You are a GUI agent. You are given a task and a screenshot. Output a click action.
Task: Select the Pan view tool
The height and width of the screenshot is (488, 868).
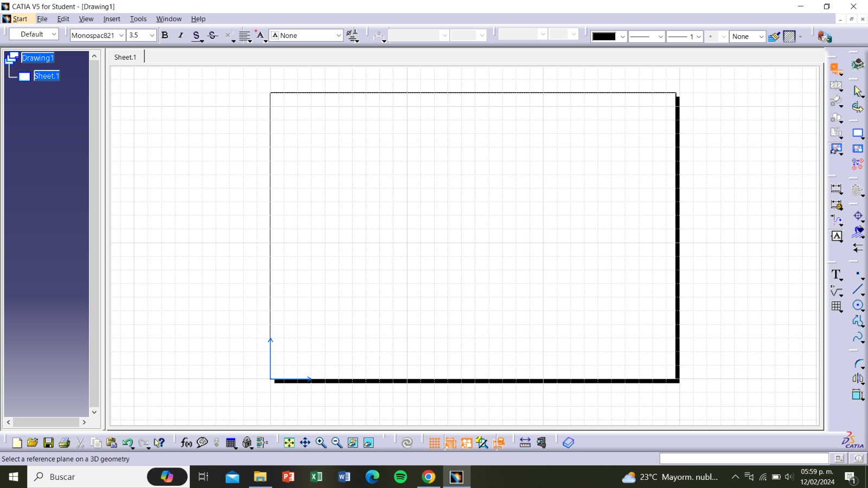coord(305,443)
